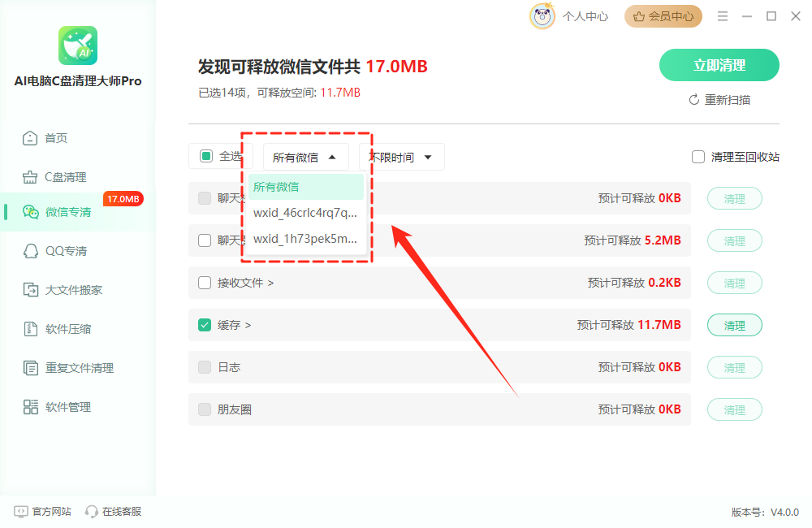Open 软件压缩 page

click(x=57, y=329)
